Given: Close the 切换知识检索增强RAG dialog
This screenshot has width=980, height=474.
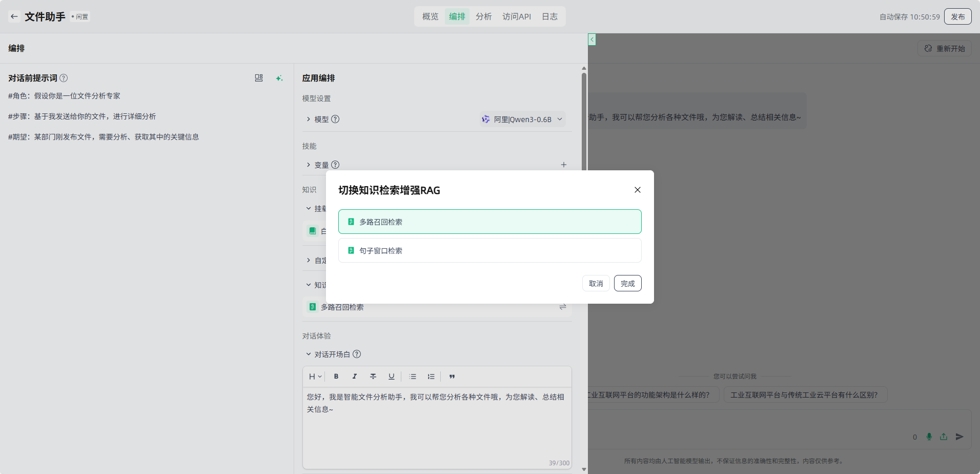Looking at the screenshot, I should click(x=637, y=190).
